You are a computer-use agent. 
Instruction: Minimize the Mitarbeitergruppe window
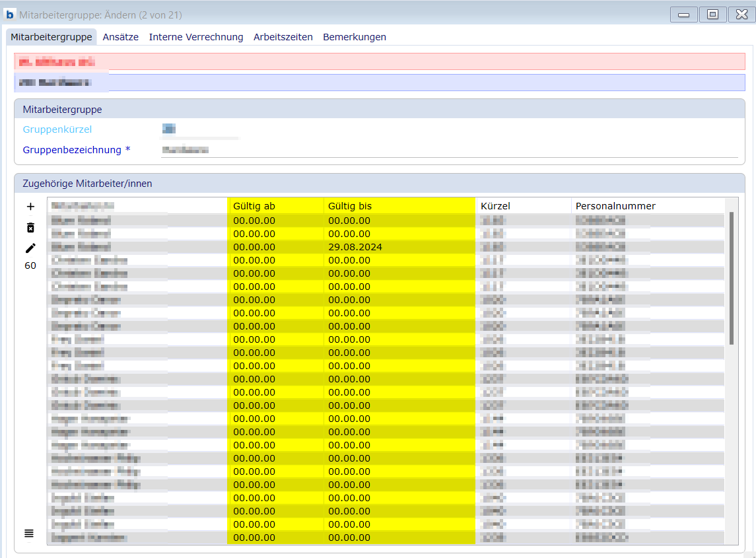click(684, 15)
